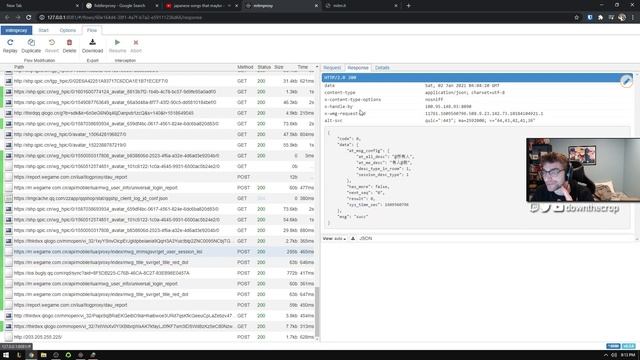Click image icon of avatar_1522388787219 row
640x360 pixels.
(9, 145)
